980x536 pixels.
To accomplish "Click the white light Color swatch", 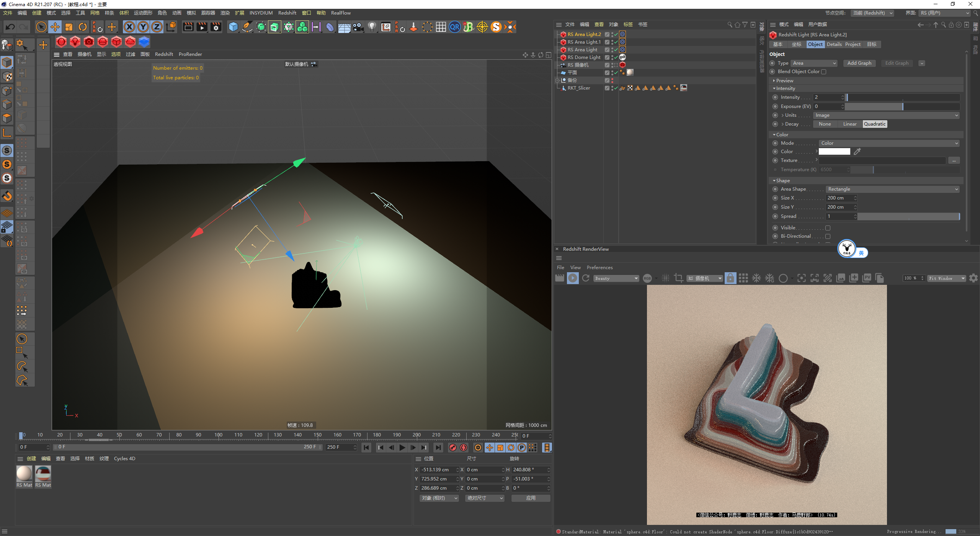I will pyautogui.click(x=834, y=152).
